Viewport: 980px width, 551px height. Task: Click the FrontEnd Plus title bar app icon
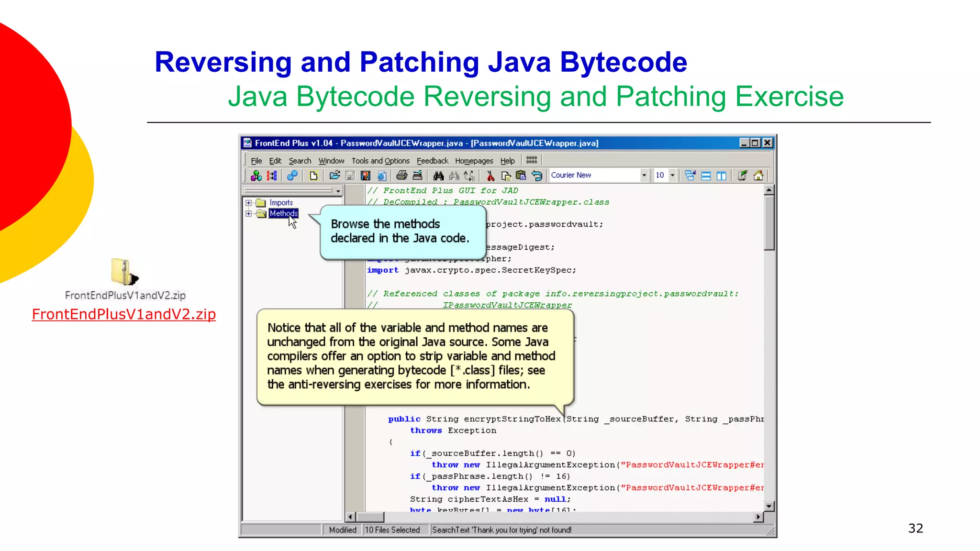(x=247, y=143)
